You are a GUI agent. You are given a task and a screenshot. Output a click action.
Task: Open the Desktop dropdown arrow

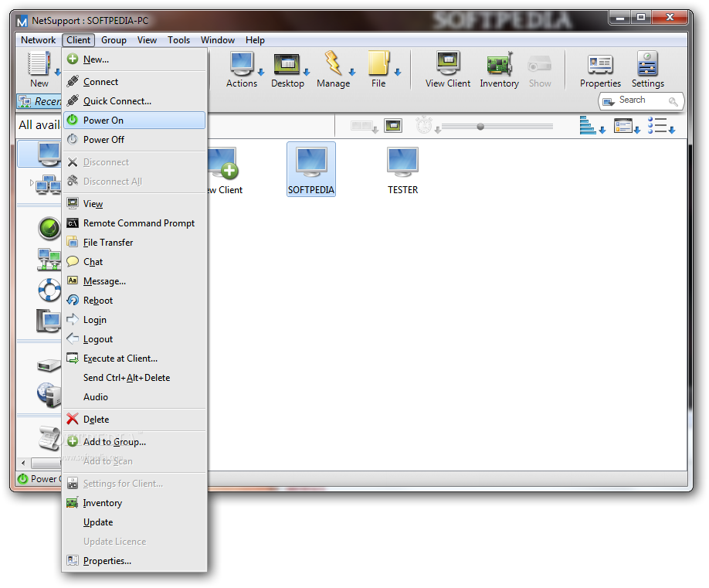307,72
